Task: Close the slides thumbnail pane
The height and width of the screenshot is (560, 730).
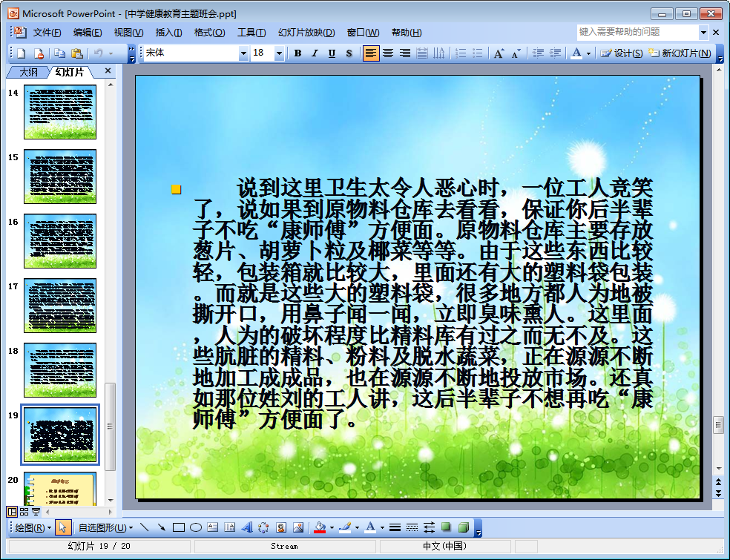Action: (x=108, y=70)
